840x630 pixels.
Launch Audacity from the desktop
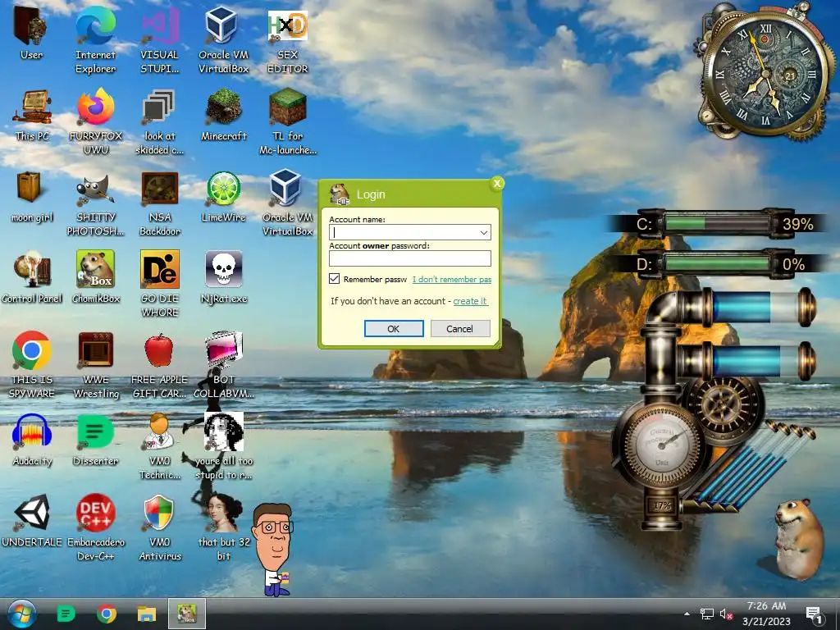32,440
